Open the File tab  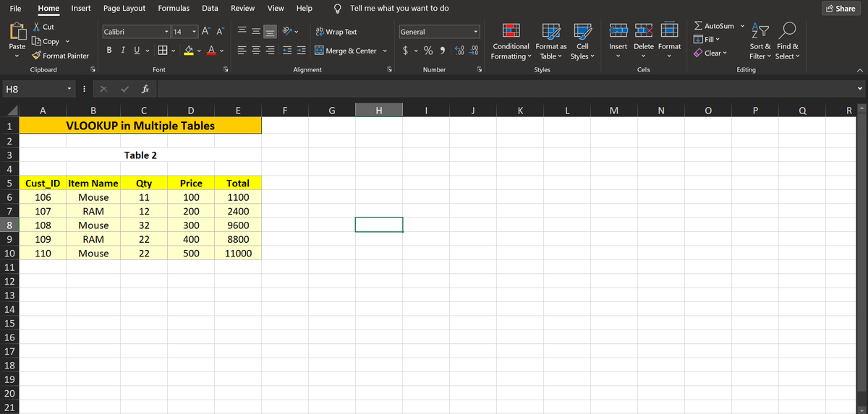pyautogui.click(x=14, y=8)
